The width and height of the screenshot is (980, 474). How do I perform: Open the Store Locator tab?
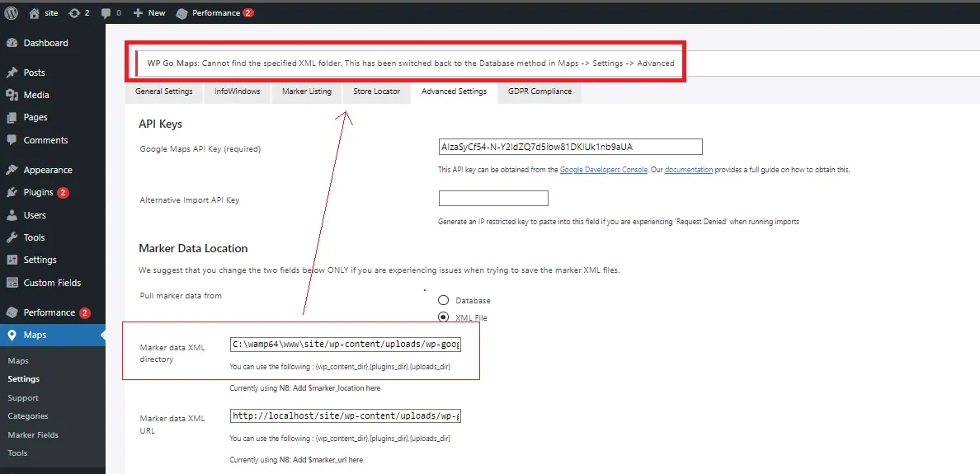coord(376,92)
